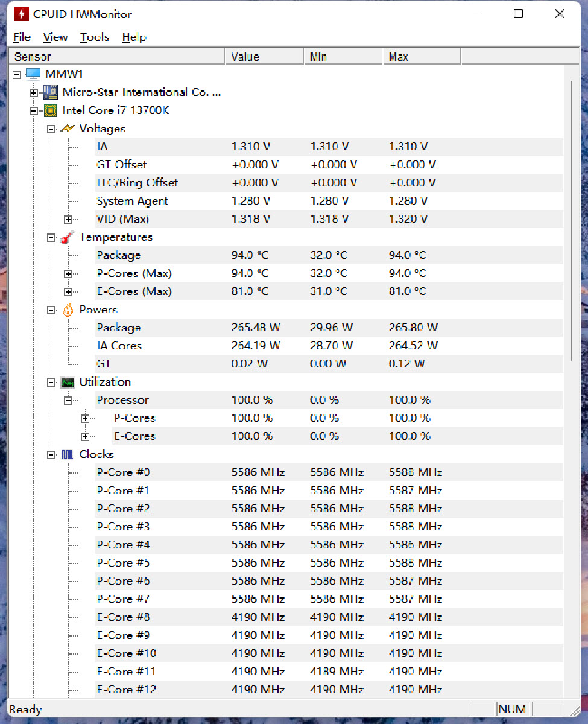Click the Temperatures thermometer icon
Screen dimensions: 588x724
tap(68, 237)
